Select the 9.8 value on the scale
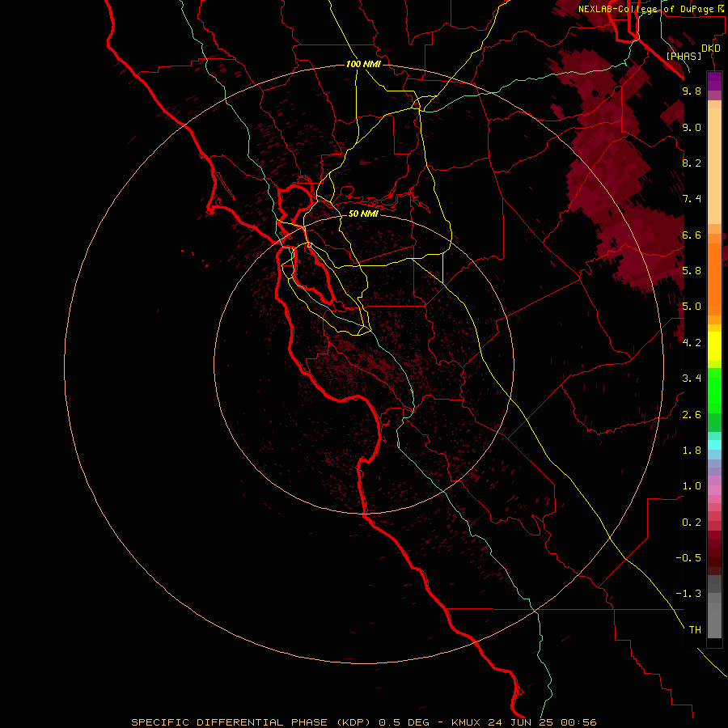The width and height of the screenshot is (728, 728). point(692,91)
